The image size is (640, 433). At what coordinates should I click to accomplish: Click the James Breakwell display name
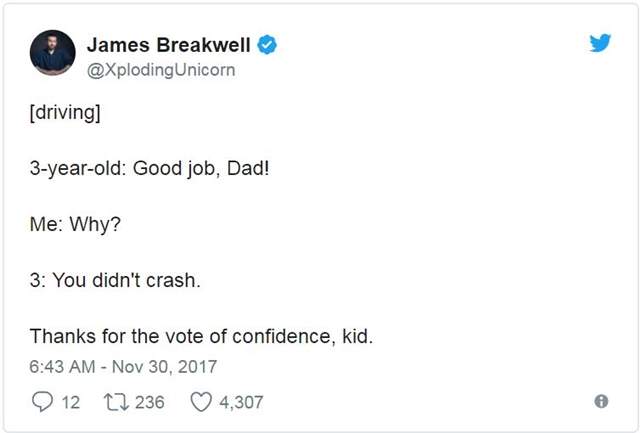point(168,44)
